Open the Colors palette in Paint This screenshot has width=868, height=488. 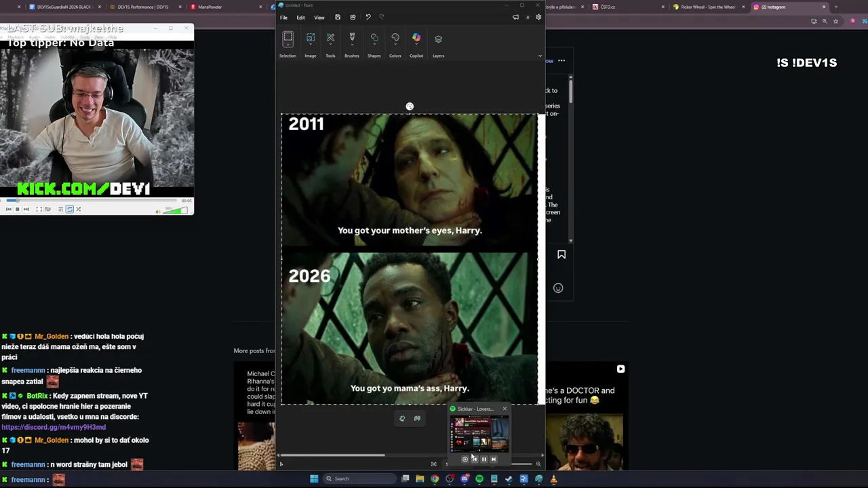point(395,38)
